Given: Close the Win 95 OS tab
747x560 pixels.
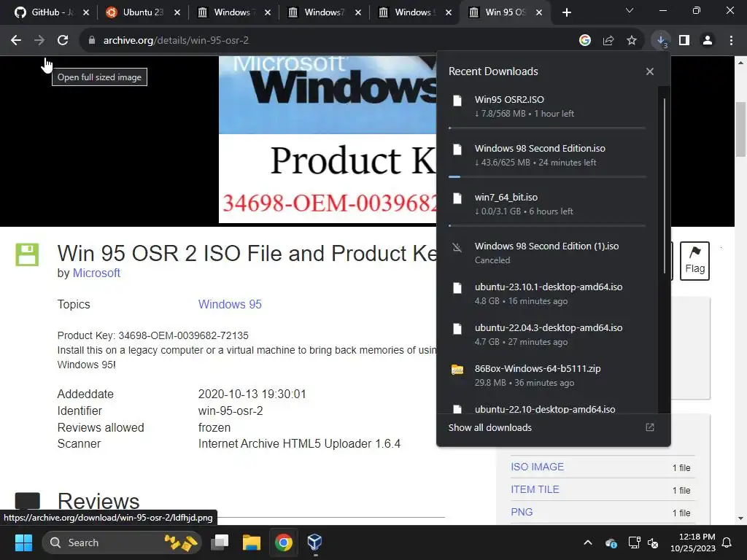Looking at the screenshot, I should coord(539,12).
